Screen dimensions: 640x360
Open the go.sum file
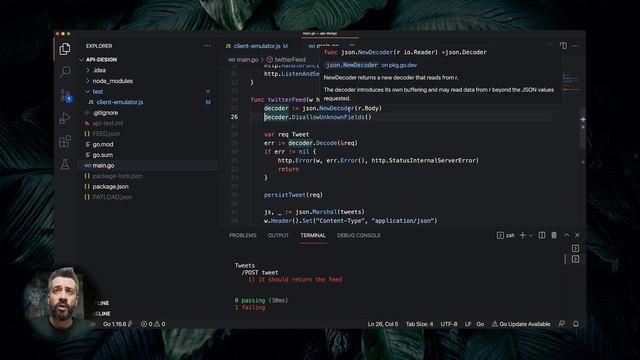click(102, 155)
